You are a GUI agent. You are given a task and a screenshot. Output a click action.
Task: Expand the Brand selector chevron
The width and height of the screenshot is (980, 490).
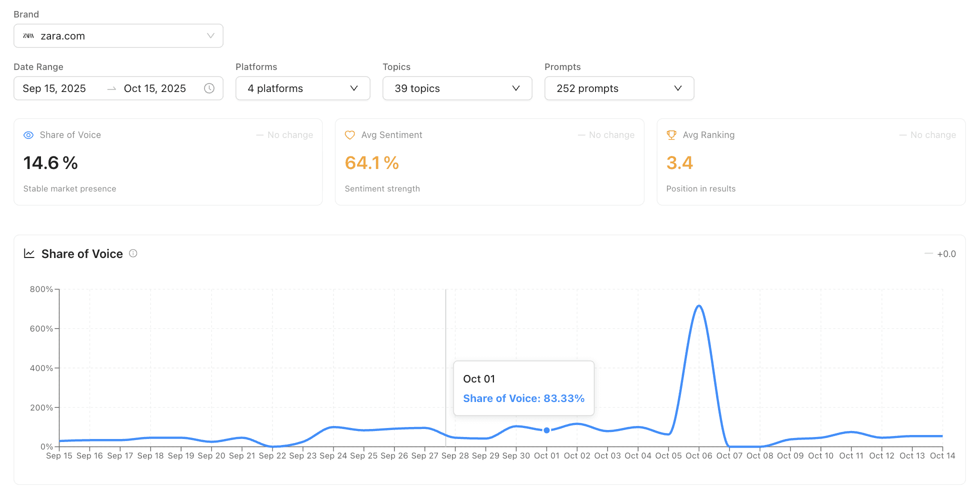click(210, 36)
